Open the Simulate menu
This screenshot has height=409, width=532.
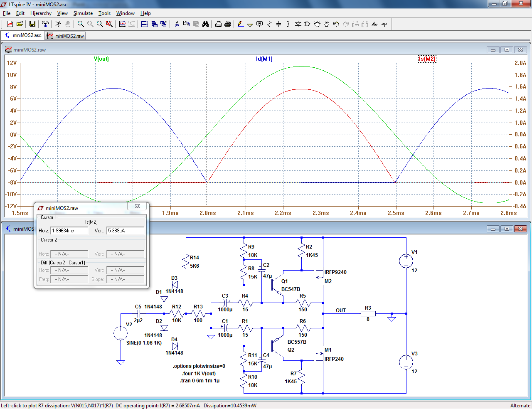(x=83, y=13)
